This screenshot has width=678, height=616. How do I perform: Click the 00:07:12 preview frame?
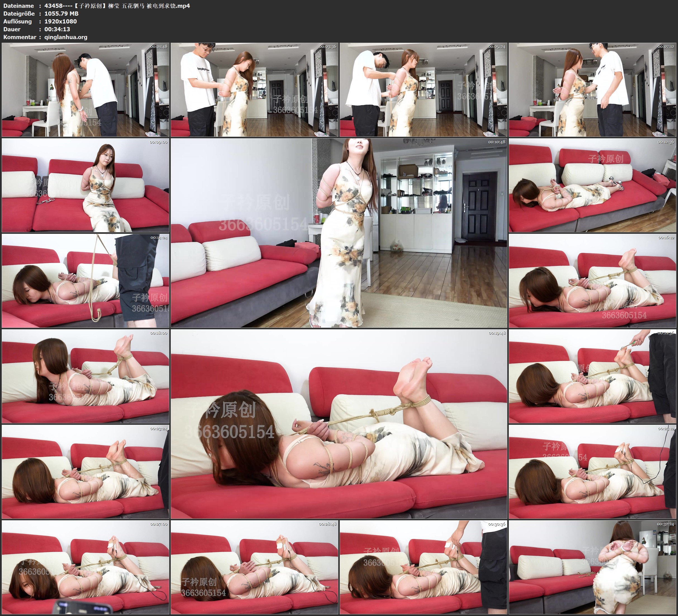(593, 89)
